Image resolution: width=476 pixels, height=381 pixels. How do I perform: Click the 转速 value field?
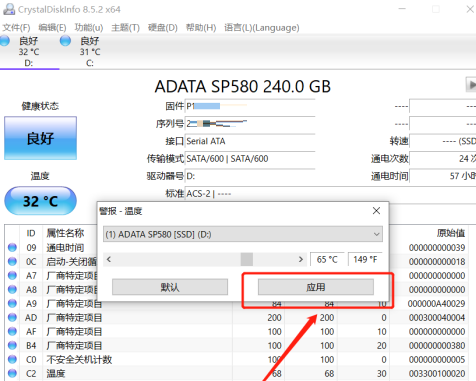pos(443,141)
